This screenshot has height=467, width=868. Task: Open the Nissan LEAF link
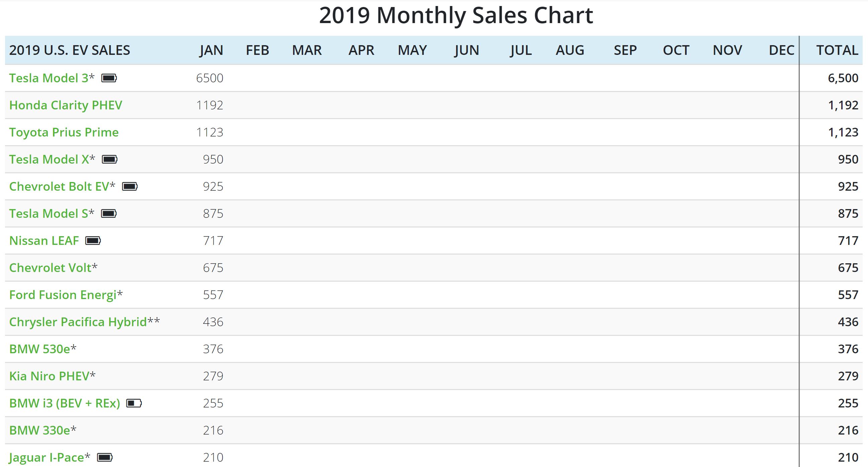[44, 241]
